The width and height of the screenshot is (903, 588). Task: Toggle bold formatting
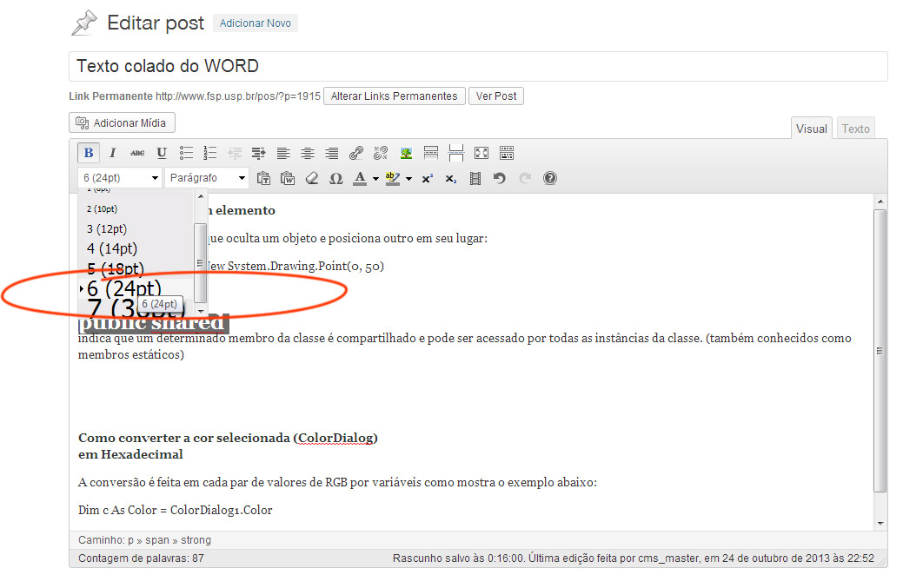tap(88, 153)
